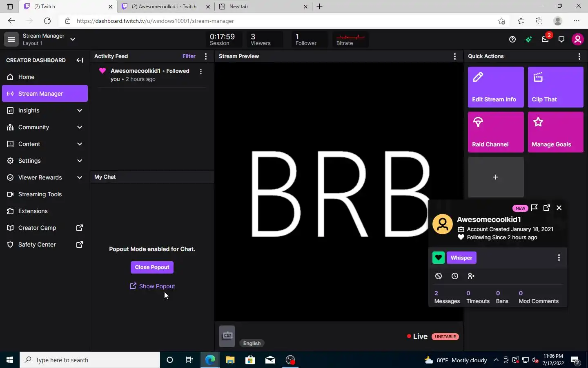Expand the Content sidebar section
Image resolution: width=588 pixels, height=368 pixels.
(80, 144)
